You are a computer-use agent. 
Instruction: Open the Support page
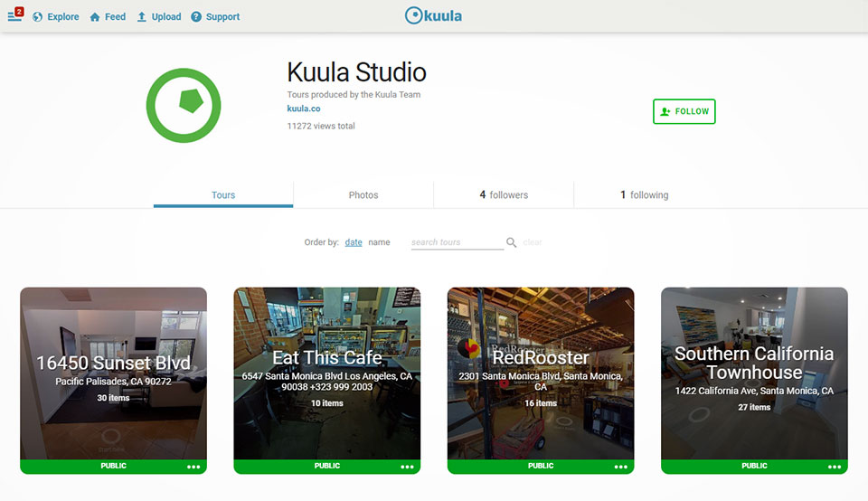(x=222, y=16)
